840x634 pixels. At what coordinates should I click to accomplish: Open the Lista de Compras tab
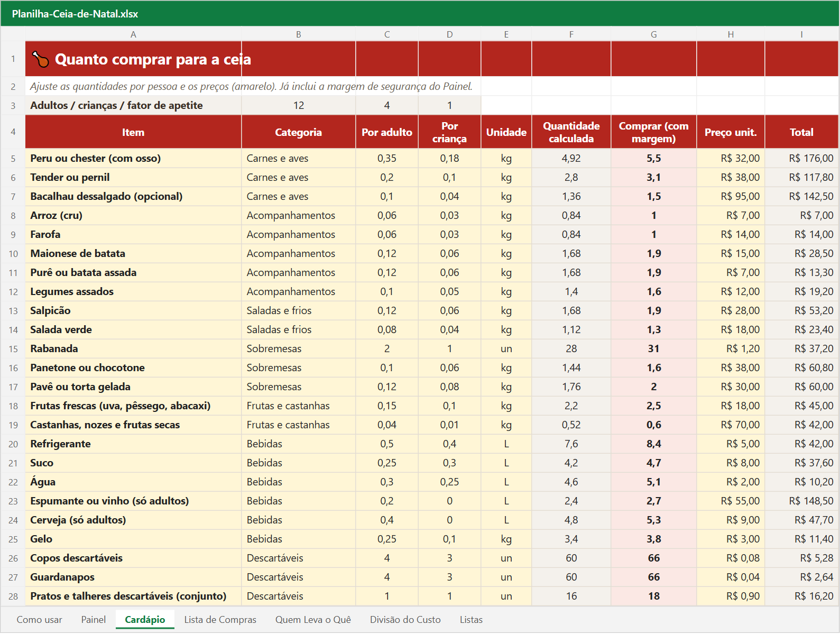(x=220, y=620)
